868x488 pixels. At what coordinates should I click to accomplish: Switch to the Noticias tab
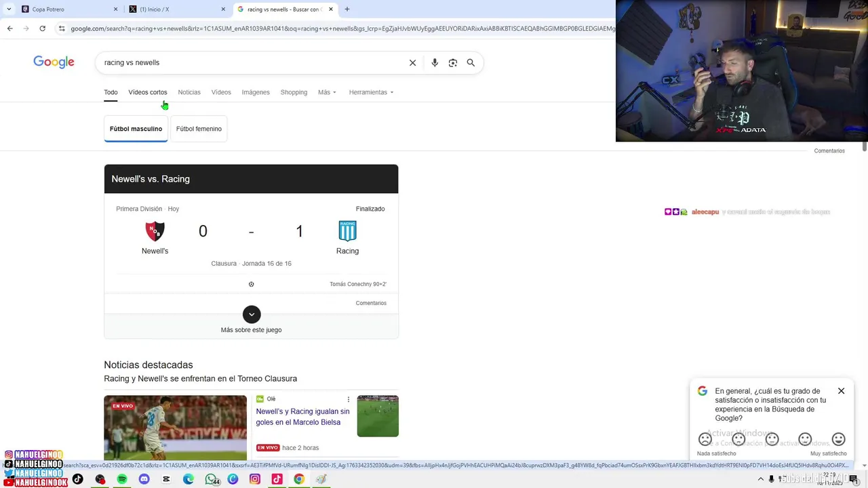[x=189, y=92]
